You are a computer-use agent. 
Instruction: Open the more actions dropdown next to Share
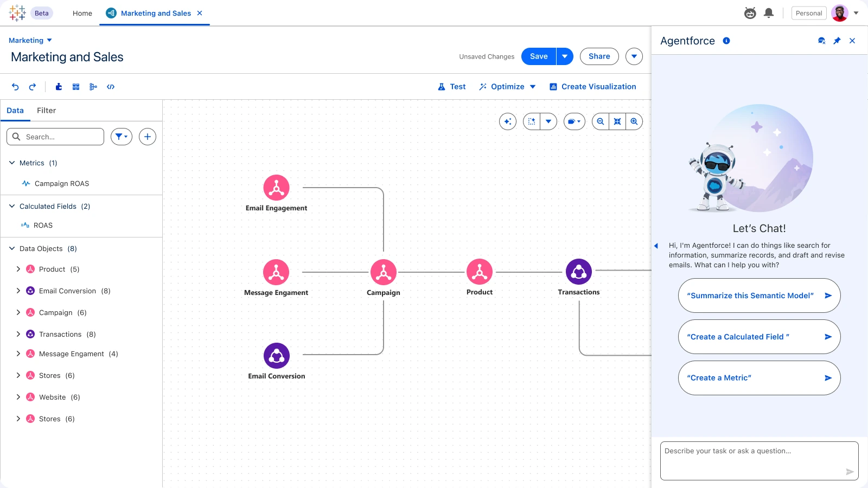[634, 56]
